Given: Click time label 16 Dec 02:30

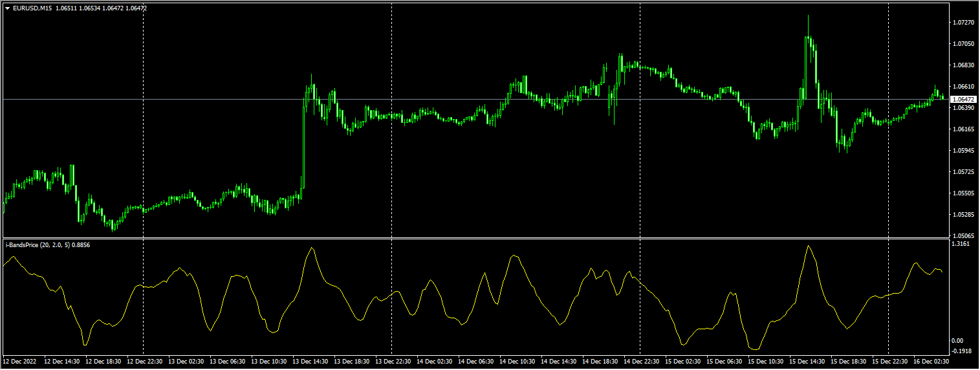Looking at the screenshot, I should [x=930, y=361].
